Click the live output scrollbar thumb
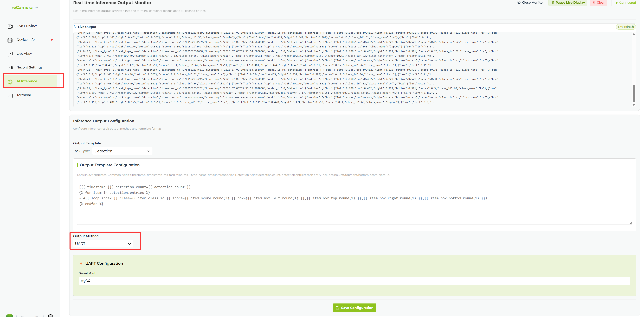 pos(634,94)
